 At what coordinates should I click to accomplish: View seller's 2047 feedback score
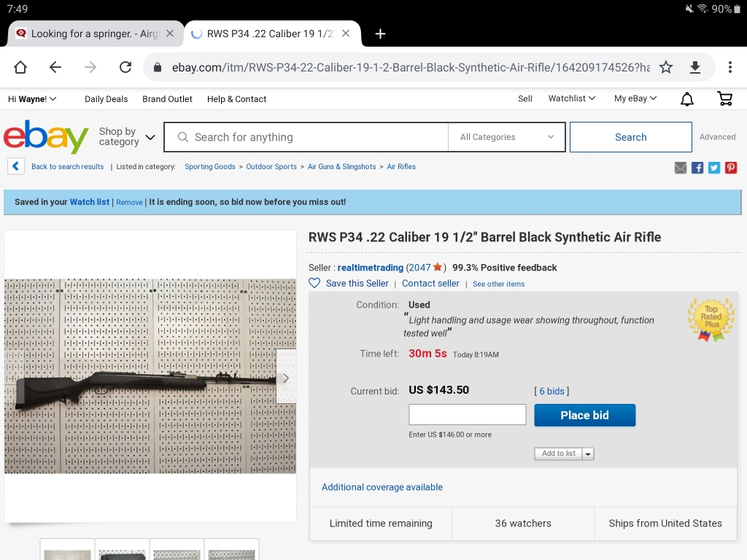tap(419, 268)
